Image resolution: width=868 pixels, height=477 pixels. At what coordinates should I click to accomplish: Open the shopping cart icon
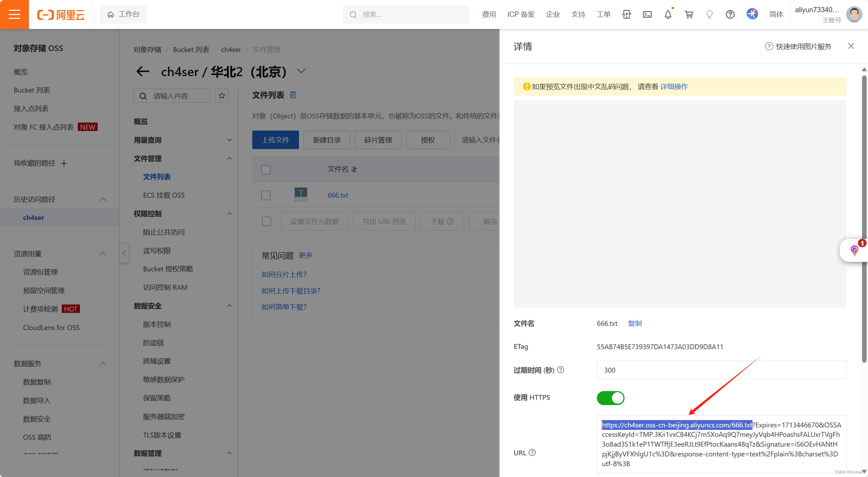point(688,14)
